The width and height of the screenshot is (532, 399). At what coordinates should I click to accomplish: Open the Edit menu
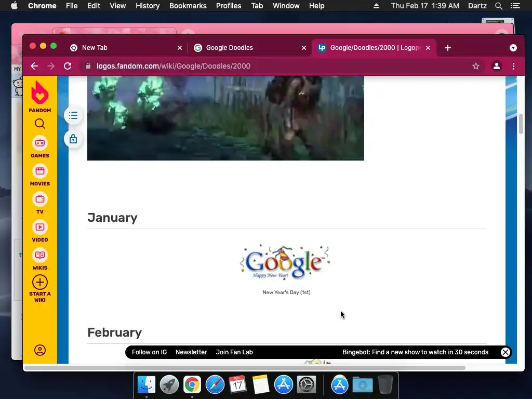[x=94, y=6]
